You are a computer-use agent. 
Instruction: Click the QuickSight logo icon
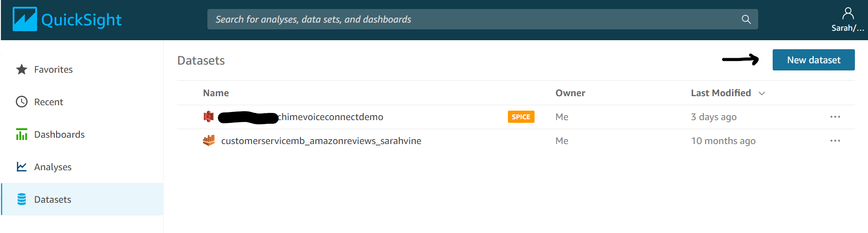pyautogui.click(x=24, y=19)
